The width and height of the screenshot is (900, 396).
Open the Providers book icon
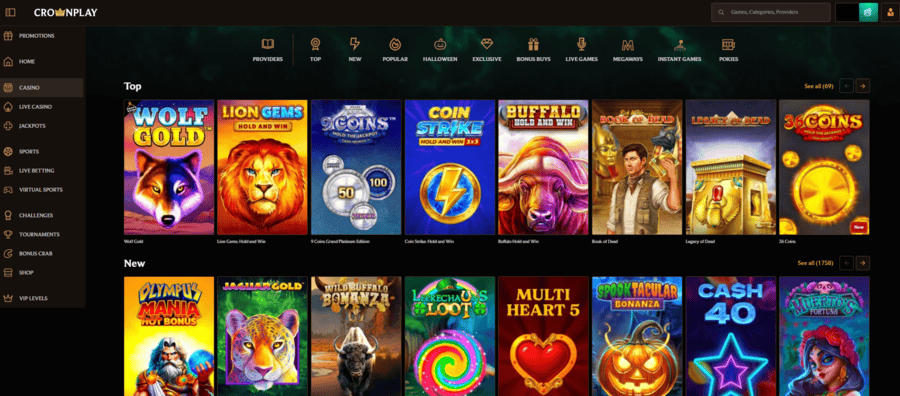(x=267, y=44)
